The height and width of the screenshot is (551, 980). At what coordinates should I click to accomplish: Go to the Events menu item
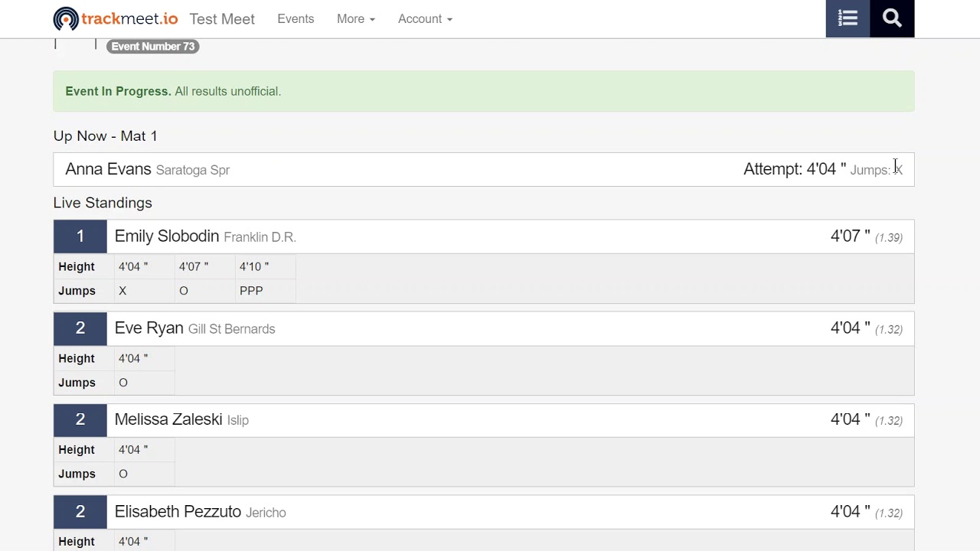[x=296, y=19]
